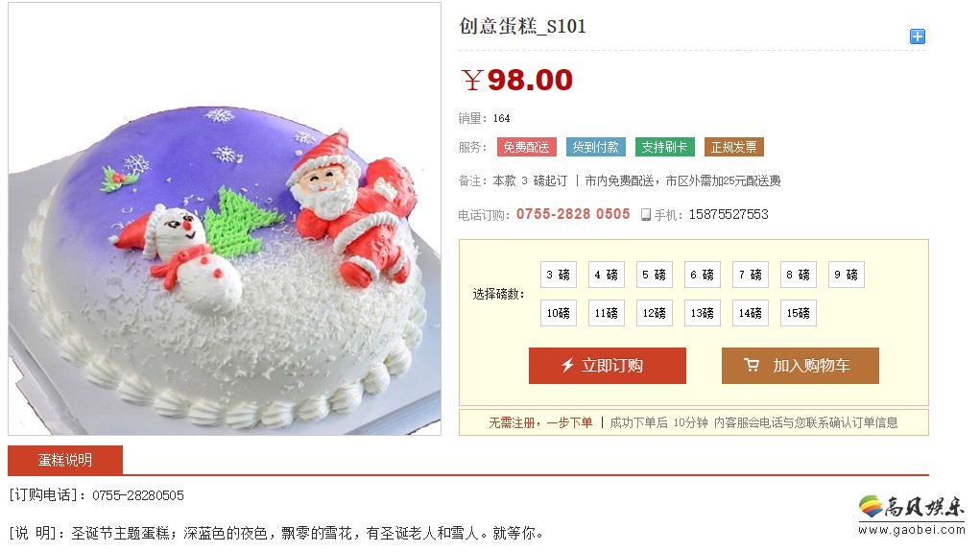Click the 免费配送 service tag

point(526,147)
